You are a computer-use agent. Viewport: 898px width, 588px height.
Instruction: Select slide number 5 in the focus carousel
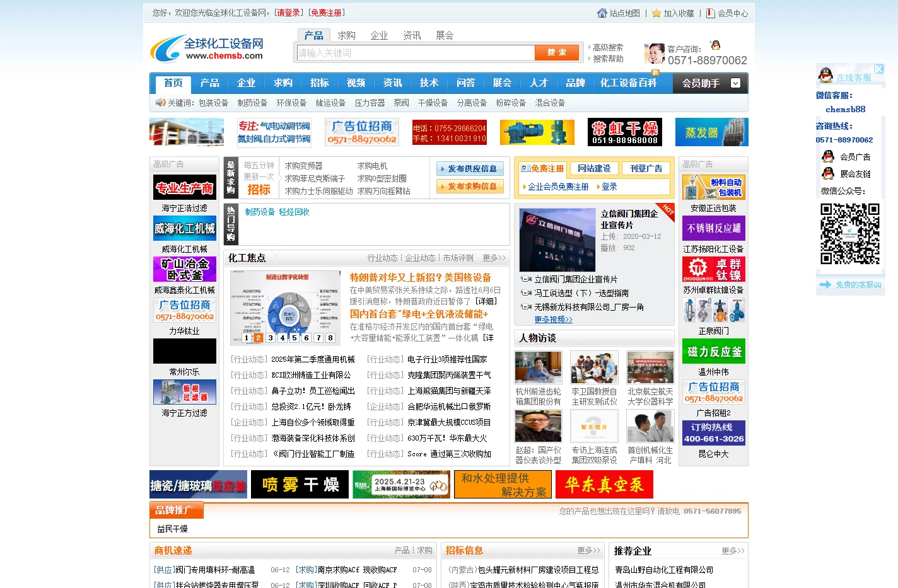(x=294, y=338)
